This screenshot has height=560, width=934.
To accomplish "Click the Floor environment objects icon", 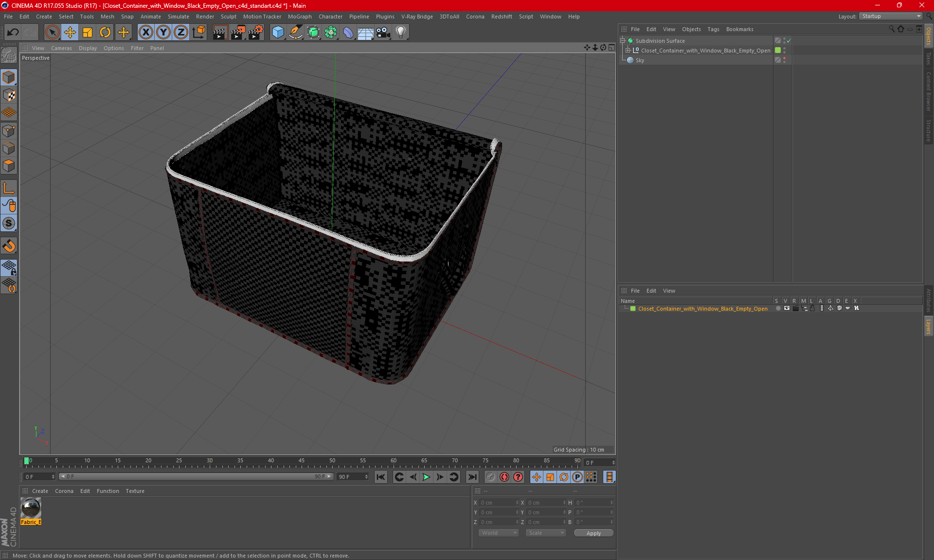I will coord(365,33).
